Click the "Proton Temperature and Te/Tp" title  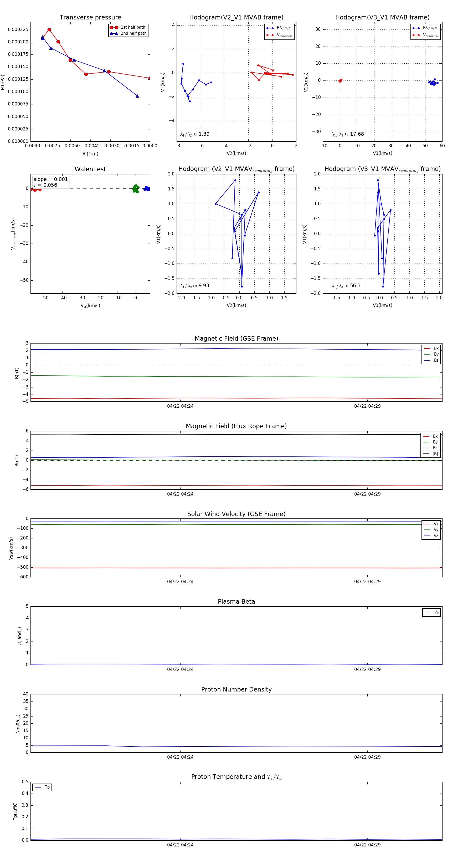point(236,777)
